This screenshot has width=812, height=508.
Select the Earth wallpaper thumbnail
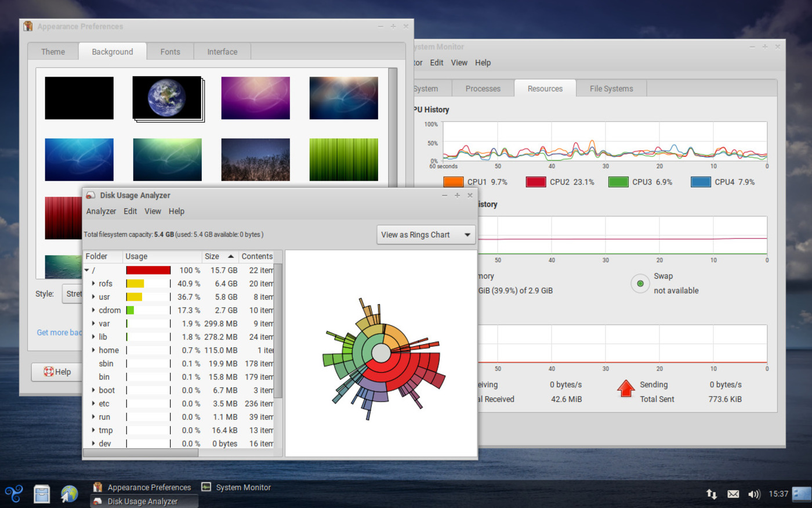pos(167,98)
